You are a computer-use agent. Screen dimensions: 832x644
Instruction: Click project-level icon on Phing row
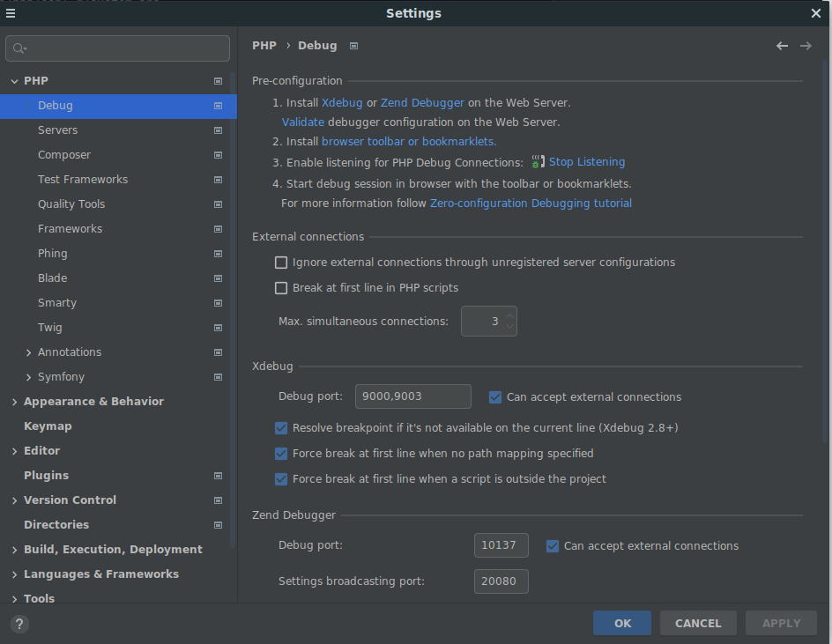tap(218, 254)
